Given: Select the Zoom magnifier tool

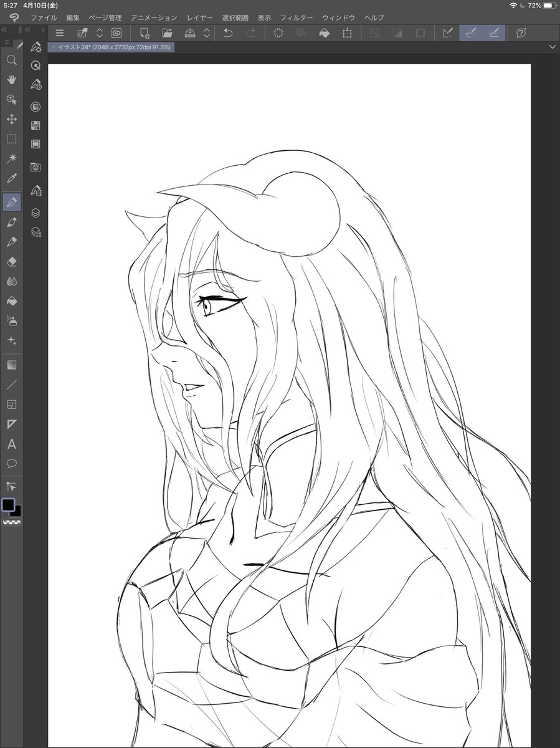Looking at the screenshot, I should (11, 60).
